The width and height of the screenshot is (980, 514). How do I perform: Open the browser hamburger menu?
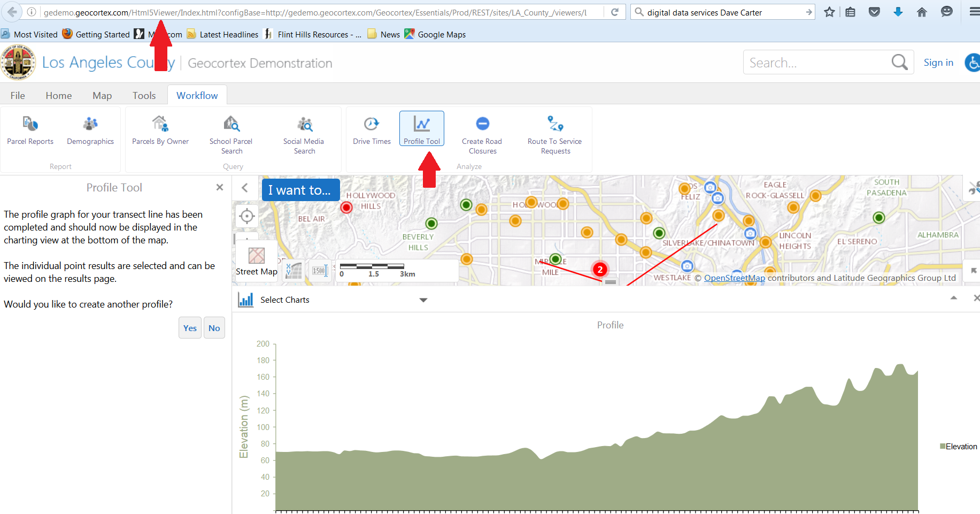coord(974,12)
